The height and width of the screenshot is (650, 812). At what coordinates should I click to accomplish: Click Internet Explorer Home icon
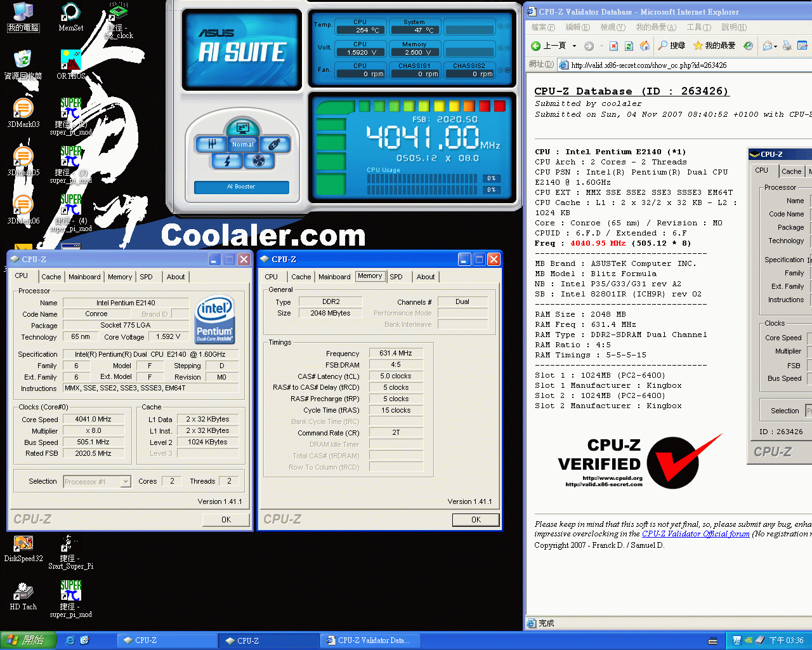[x=645, y=46]
